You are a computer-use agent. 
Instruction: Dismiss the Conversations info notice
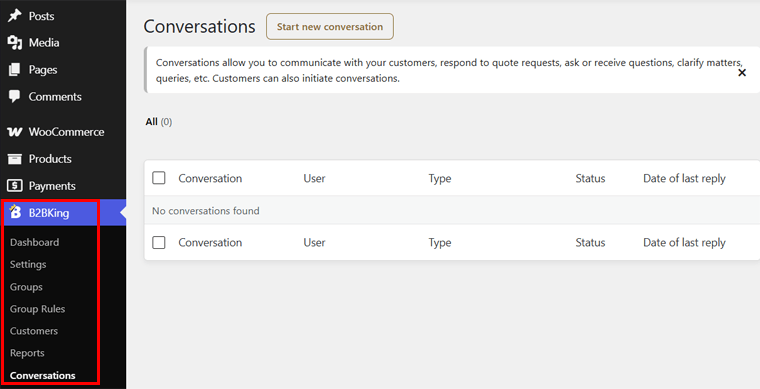pyautogui.click(x=742, y=73)
